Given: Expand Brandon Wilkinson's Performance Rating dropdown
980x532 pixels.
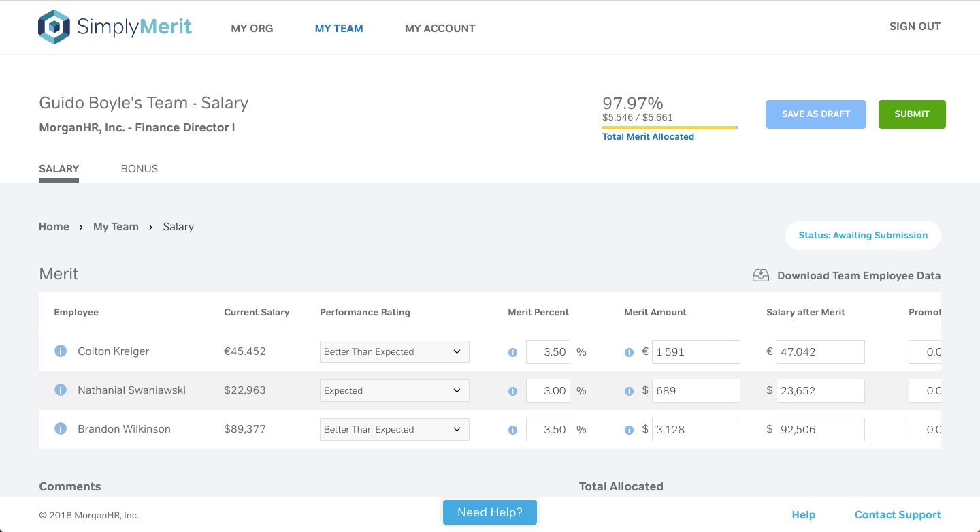Looking at the screenshot, I should pos(394,429).
